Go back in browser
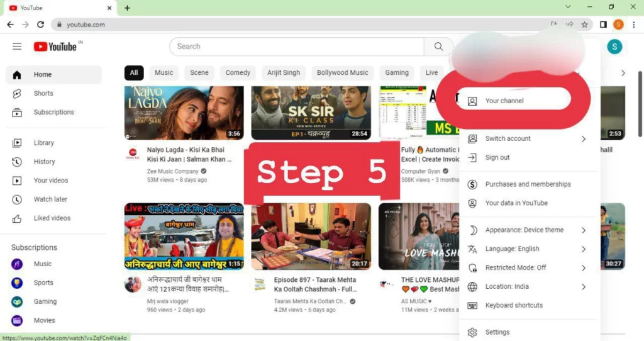The height and width of the screenshot is (341, 644). [x=11, y=25]
